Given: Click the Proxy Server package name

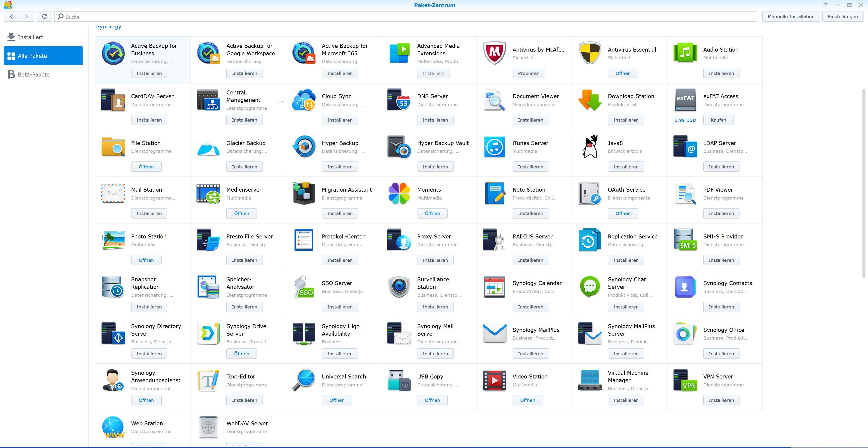Looking at the screenshot, I should [x=434, y=237].
